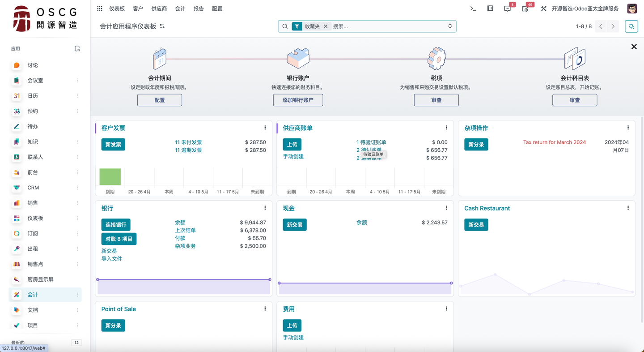The image size is (644, 352).
Task: Toggle favorite with the star button near pagination
Action: click(x=631, y=26)
